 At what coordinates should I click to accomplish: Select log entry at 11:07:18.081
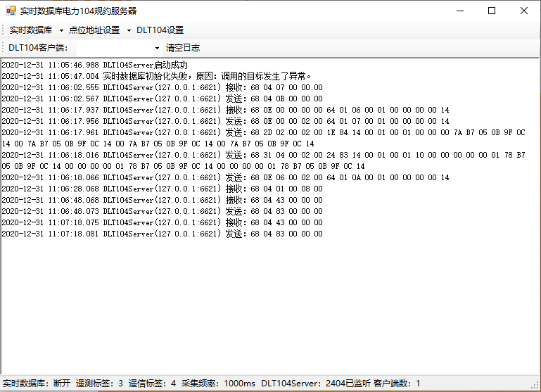(163, 234)
